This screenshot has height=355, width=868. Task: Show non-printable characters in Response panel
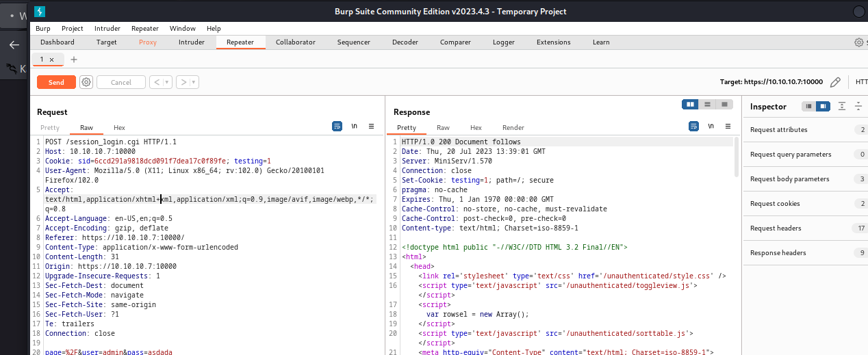pos(711,127)
